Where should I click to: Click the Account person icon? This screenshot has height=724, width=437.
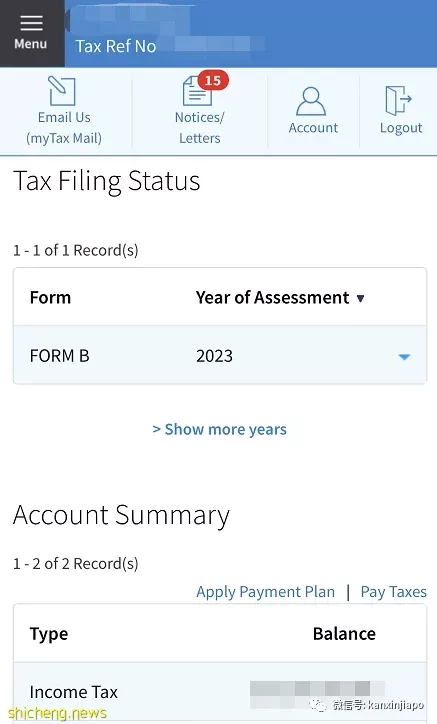coord(311,101)
